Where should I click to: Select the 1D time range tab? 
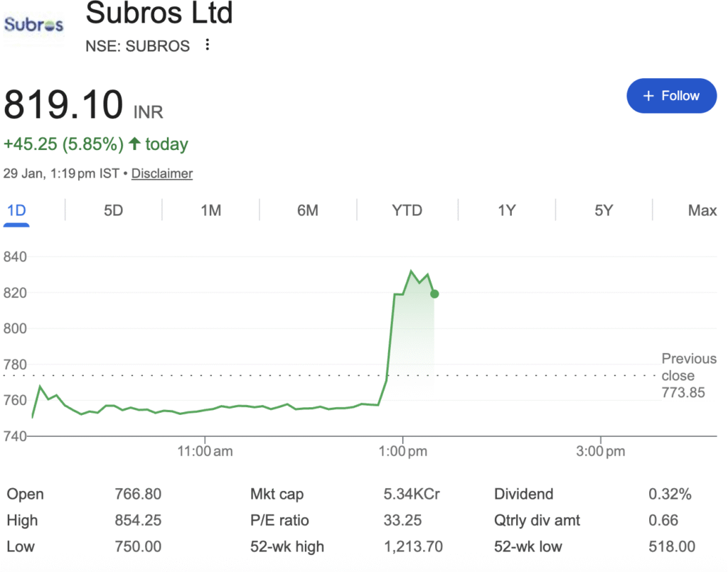click(x=16, y=210)
